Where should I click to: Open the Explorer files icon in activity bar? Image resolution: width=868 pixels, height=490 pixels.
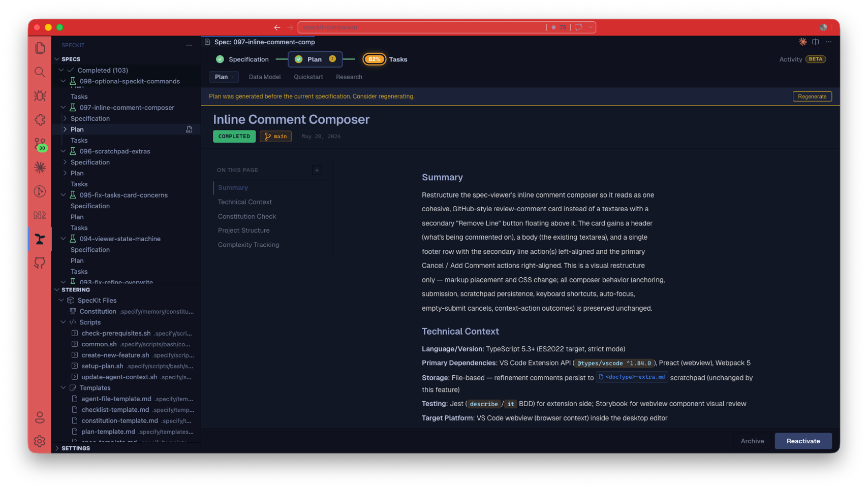pyautogui.click(x=40, y=48)
